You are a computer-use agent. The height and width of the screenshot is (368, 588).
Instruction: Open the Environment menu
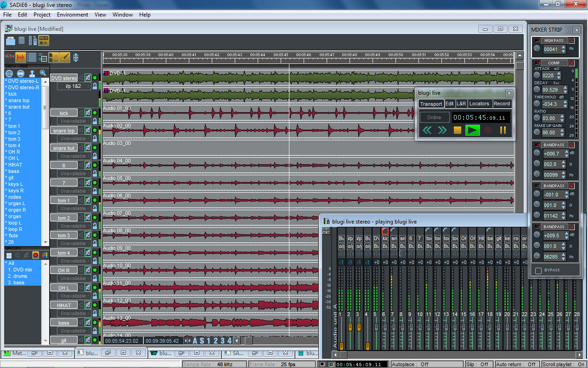coord(73,15)
